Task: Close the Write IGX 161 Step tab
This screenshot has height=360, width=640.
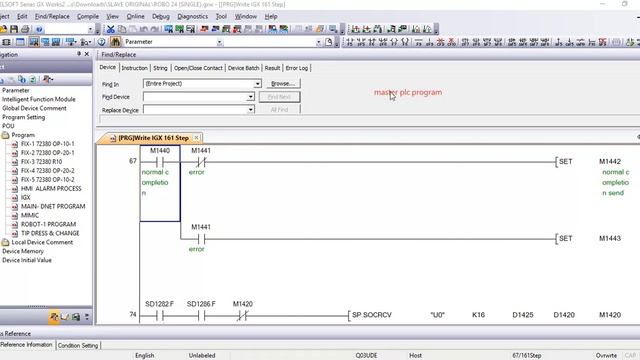Action: [196, 138]
